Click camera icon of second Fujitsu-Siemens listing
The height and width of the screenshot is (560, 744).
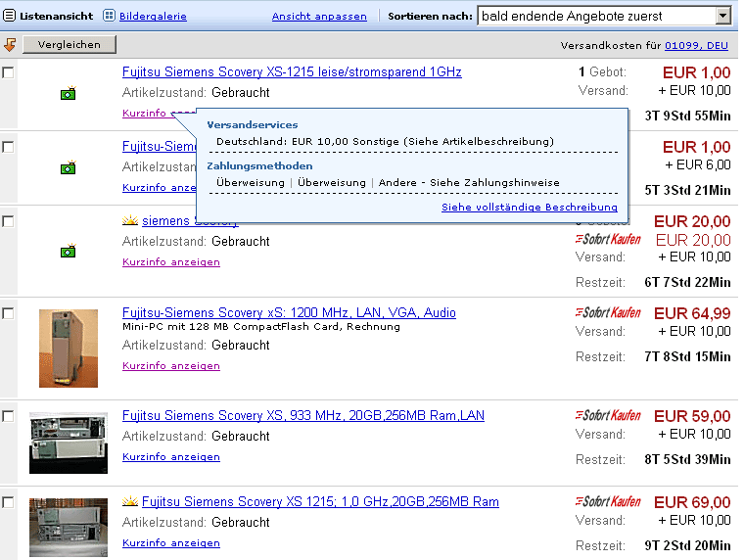pyautogui.click(x=69, y=167)
